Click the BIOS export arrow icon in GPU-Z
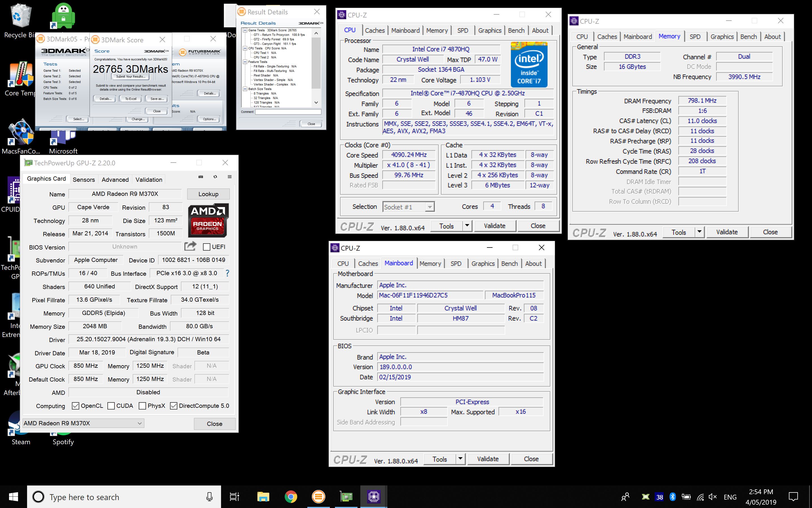 click(190, 246)
